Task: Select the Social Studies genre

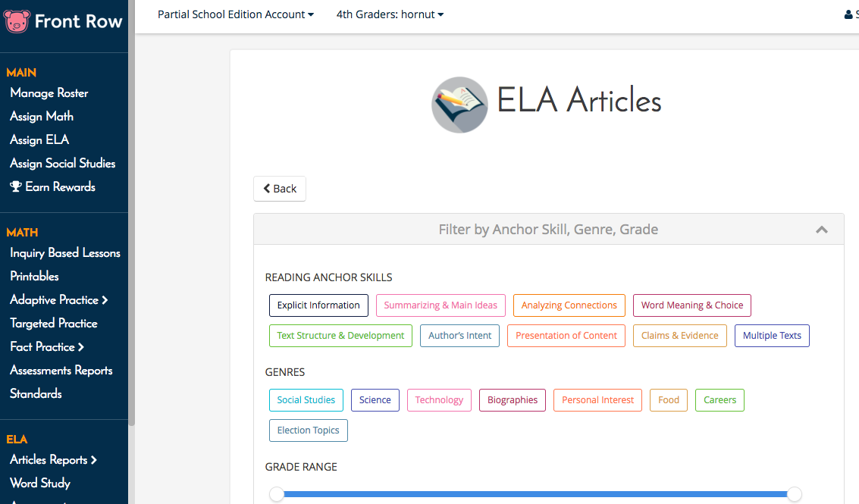Action: point(306,400)
